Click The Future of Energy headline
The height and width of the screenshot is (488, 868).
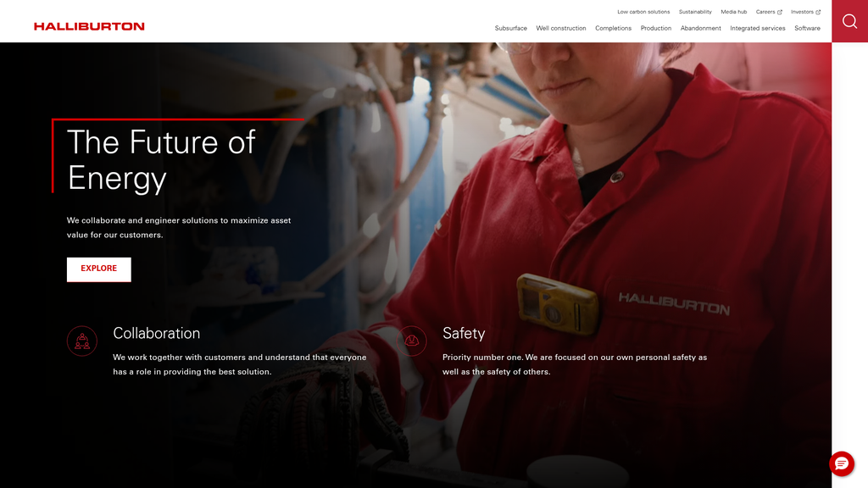click(161, 160)
